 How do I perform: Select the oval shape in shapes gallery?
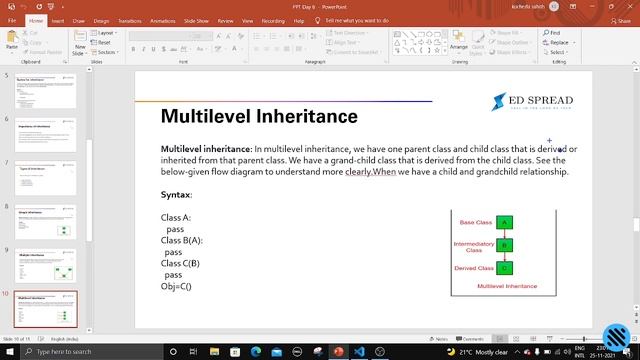(429, 34)
